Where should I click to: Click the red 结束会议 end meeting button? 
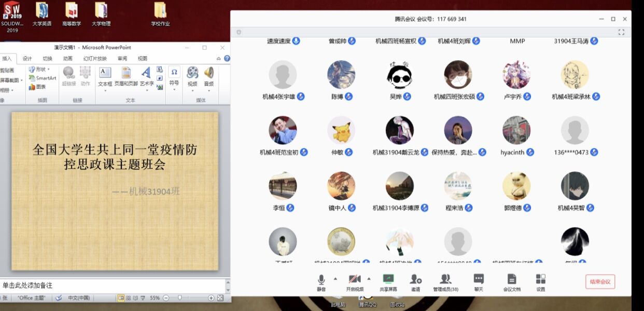coord(600,282)
